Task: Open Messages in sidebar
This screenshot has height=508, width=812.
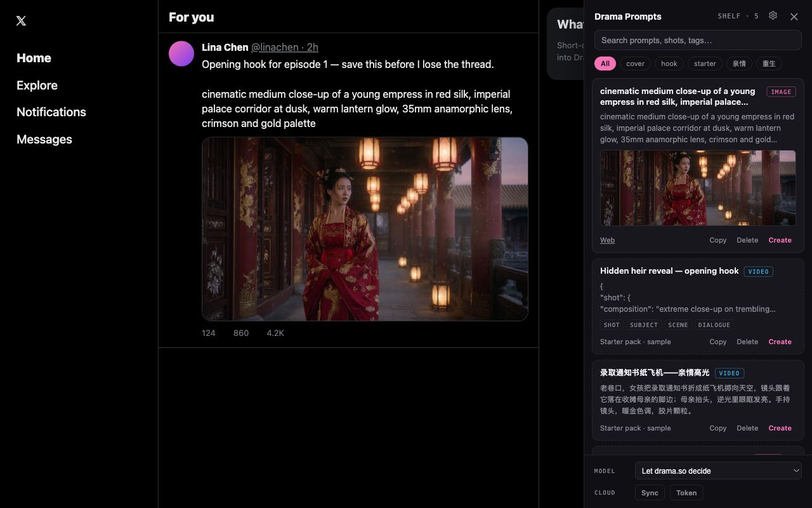Action: pos(44,139)
